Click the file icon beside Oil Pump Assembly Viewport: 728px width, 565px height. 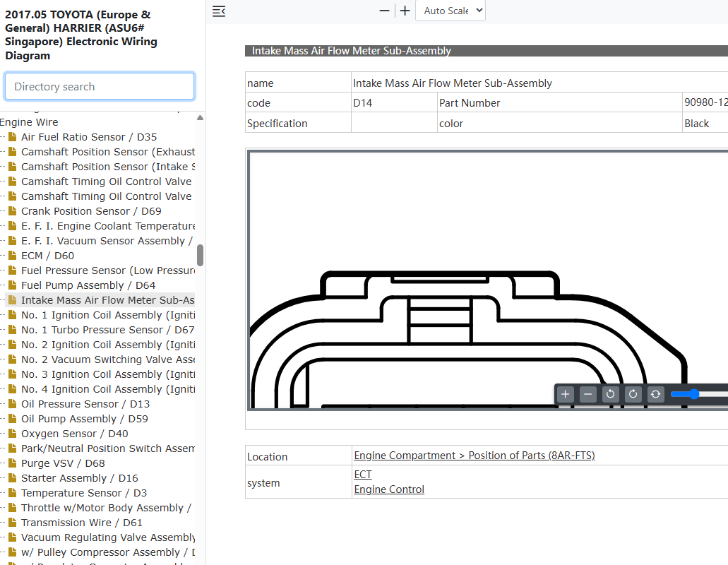pos(13,418)
